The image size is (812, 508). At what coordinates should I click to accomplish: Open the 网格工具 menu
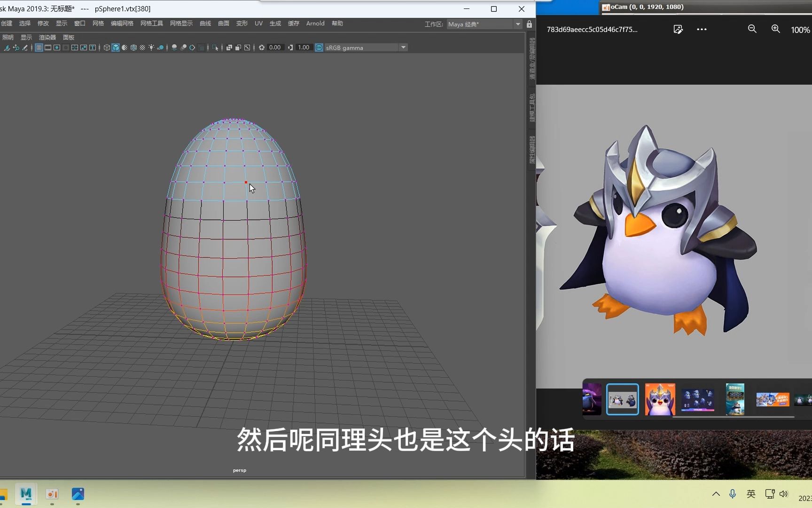tap(152, 24)
